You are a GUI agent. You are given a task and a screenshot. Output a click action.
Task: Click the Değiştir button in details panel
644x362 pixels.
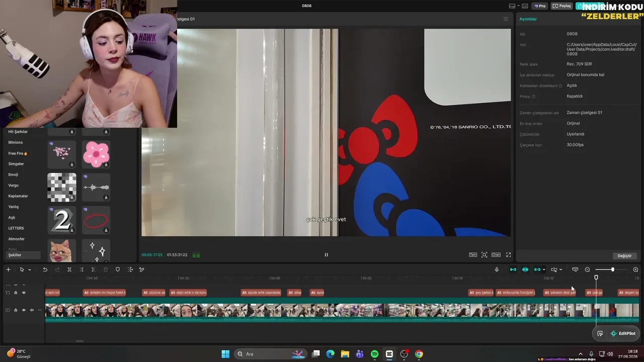(x=624, y=256)
